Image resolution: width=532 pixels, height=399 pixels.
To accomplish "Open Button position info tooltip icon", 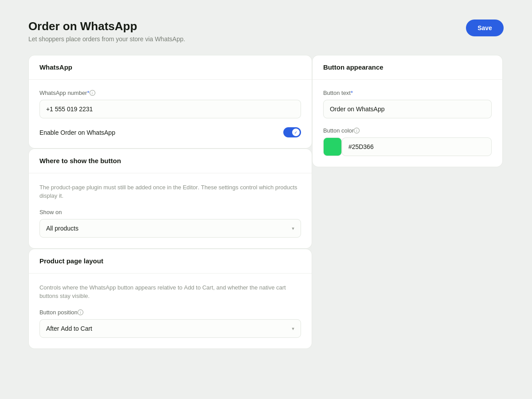I will coord(80,313).
